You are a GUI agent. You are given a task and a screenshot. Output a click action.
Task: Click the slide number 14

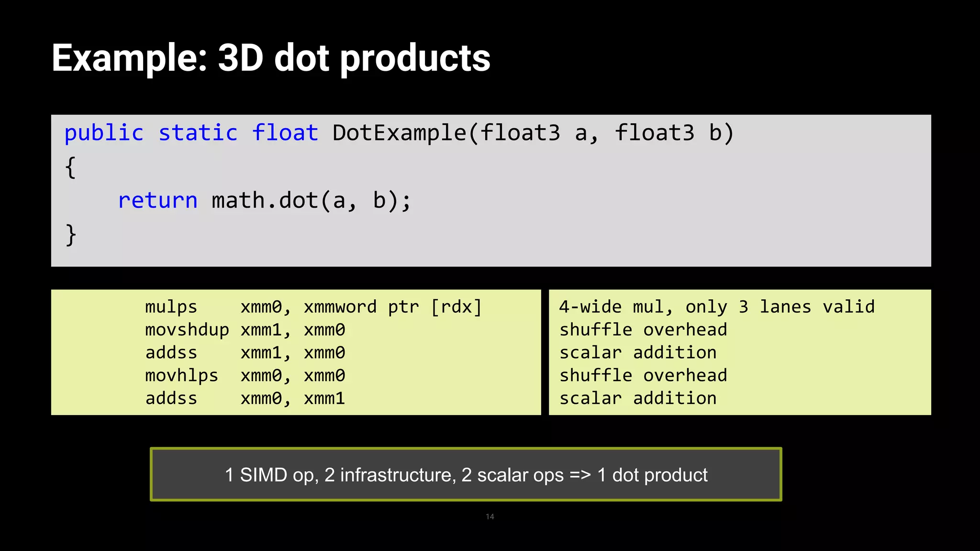(x=490, y=517)
